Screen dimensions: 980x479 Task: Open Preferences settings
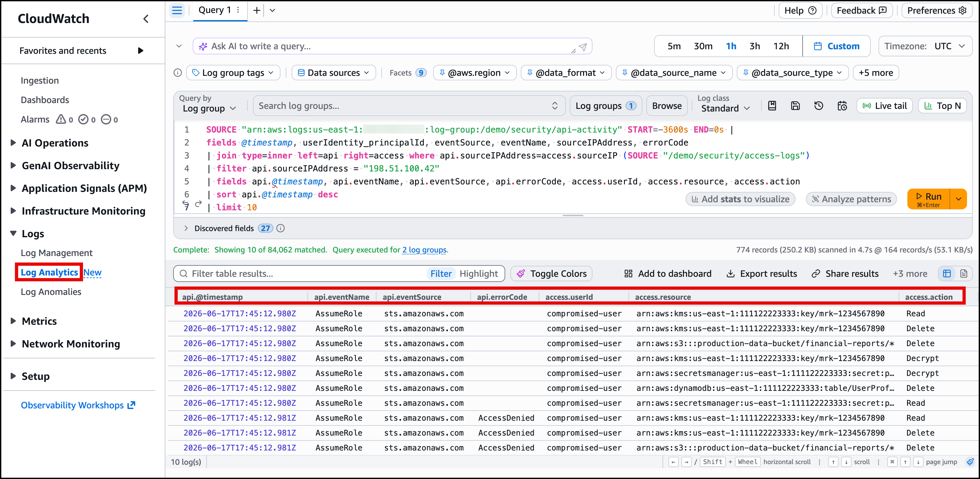pyautogui.click(x=936, y=11)
